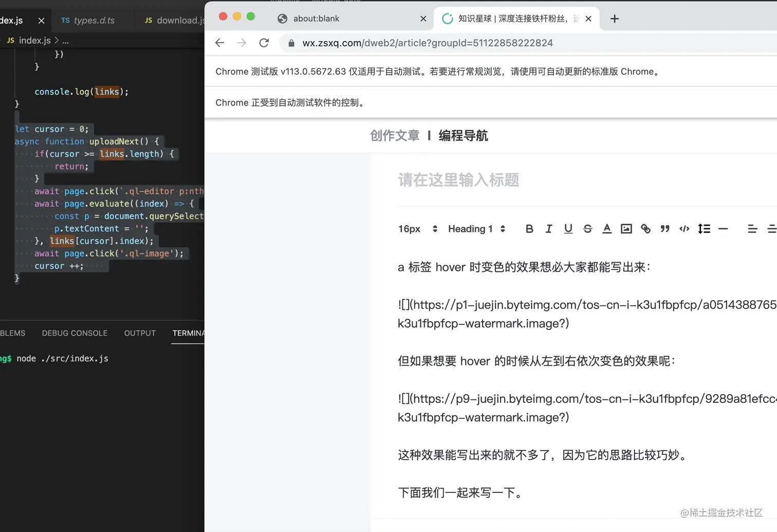This screenshot has width=777, height=532.
Task: Insert an image via toolbar icon
Action: click(626, 229)
